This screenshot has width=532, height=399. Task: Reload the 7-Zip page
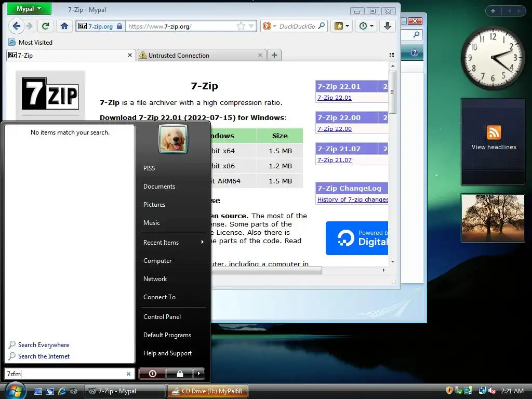(46, 26)
